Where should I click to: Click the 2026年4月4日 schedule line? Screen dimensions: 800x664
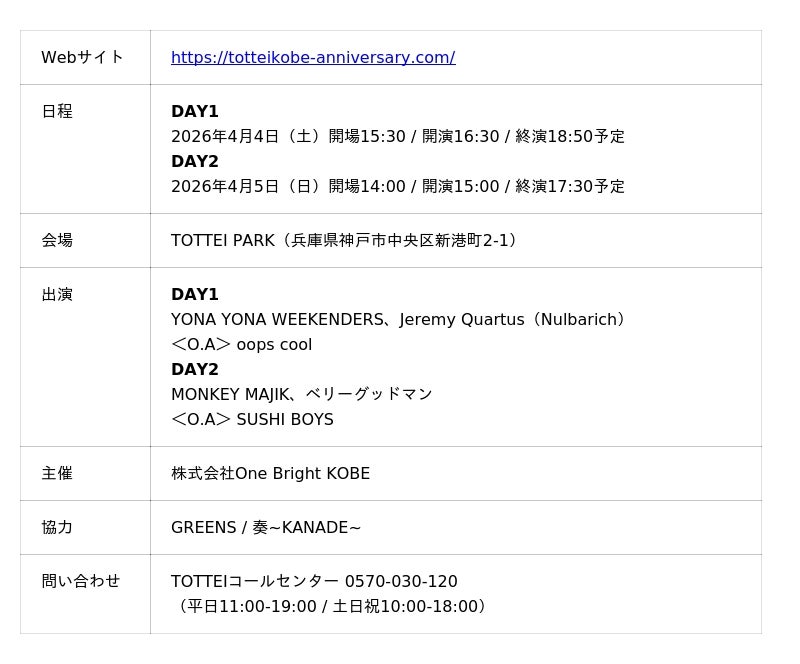click(x=397, y=137)
